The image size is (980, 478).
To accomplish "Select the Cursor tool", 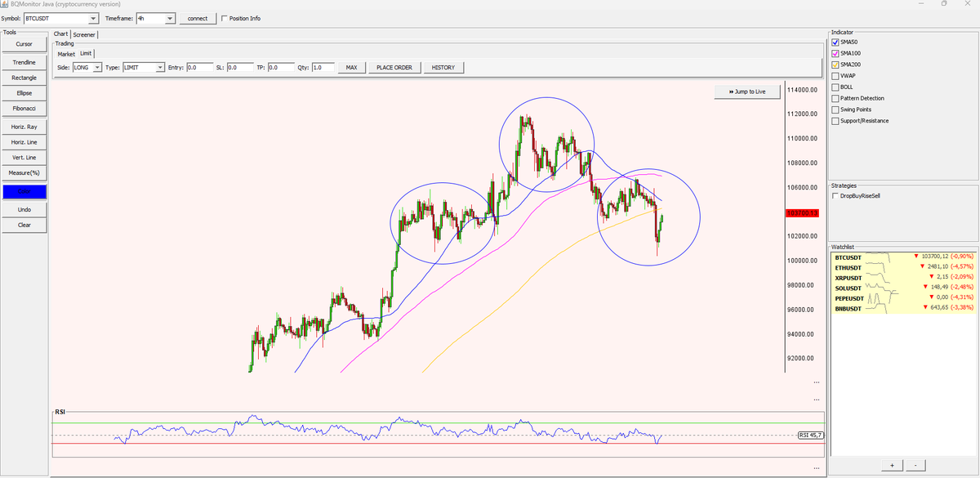I will pos(24,44).
